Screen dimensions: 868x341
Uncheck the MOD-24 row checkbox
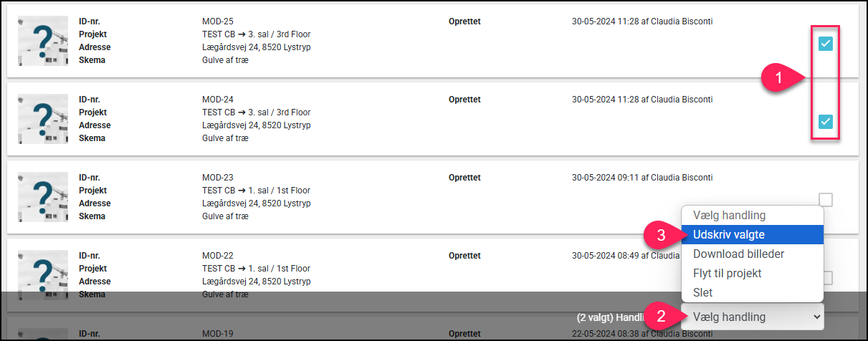tap(826, 122)
